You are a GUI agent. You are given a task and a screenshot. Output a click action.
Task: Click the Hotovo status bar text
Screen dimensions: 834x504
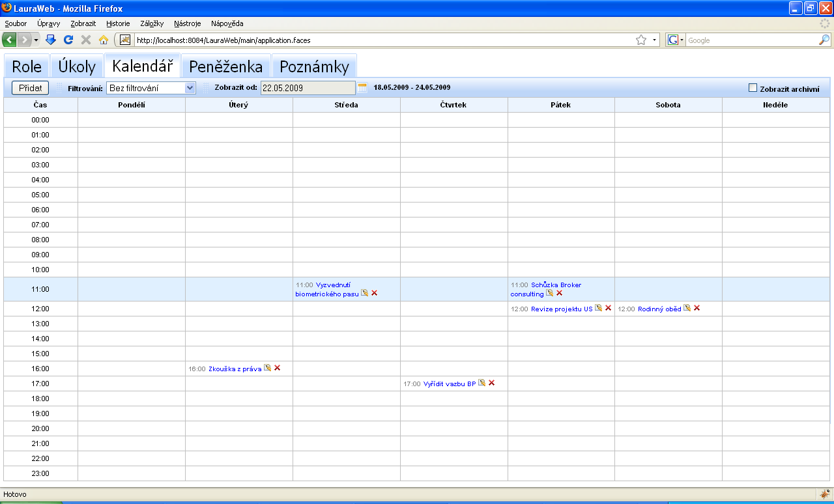point(15,494)
